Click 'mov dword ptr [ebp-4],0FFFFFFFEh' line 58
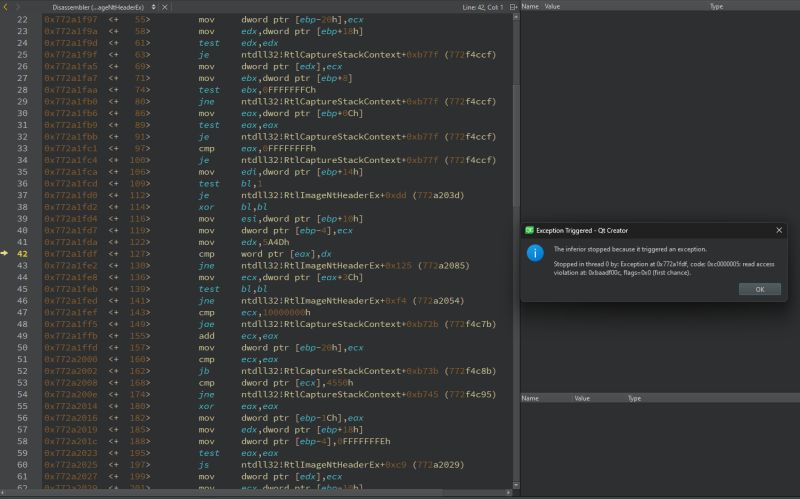 click(x=294, y=441)
